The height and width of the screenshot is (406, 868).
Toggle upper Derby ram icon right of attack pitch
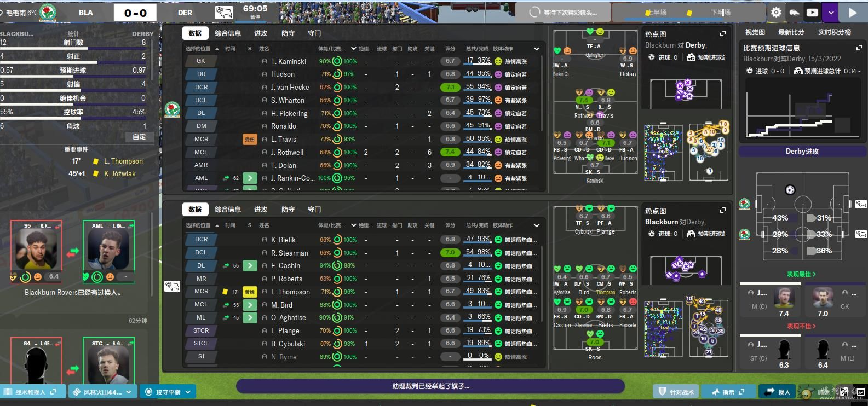tap(861, 204)
